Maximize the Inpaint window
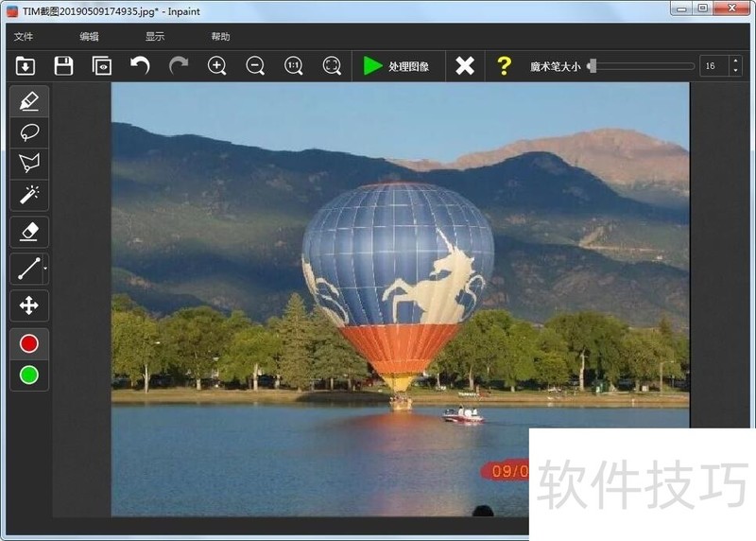 pos(702,9)
